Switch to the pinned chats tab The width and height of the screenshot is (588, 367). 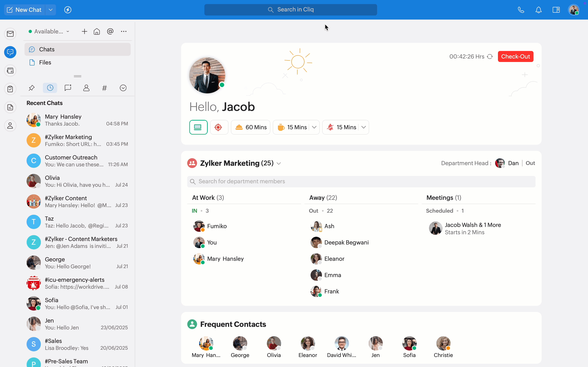32,88
